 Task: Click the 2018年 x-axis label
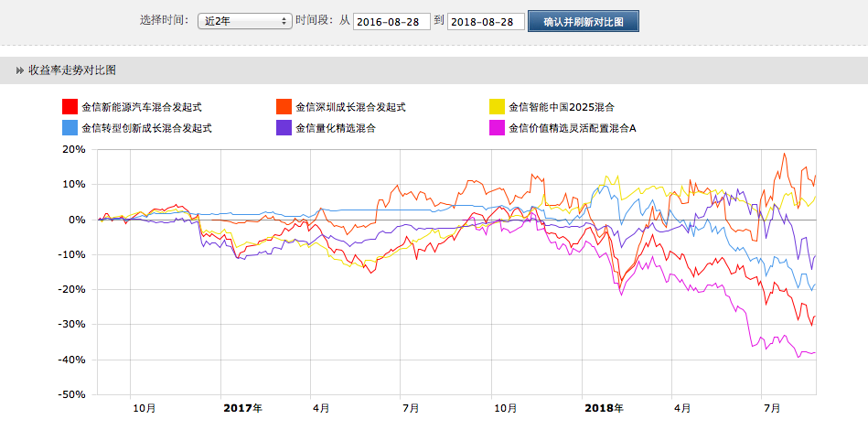604,408
